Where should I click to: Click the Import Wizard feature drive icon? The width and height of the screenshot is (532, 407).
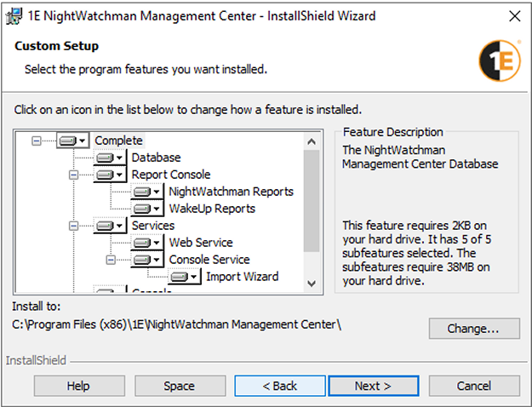[x=184, y=277]
